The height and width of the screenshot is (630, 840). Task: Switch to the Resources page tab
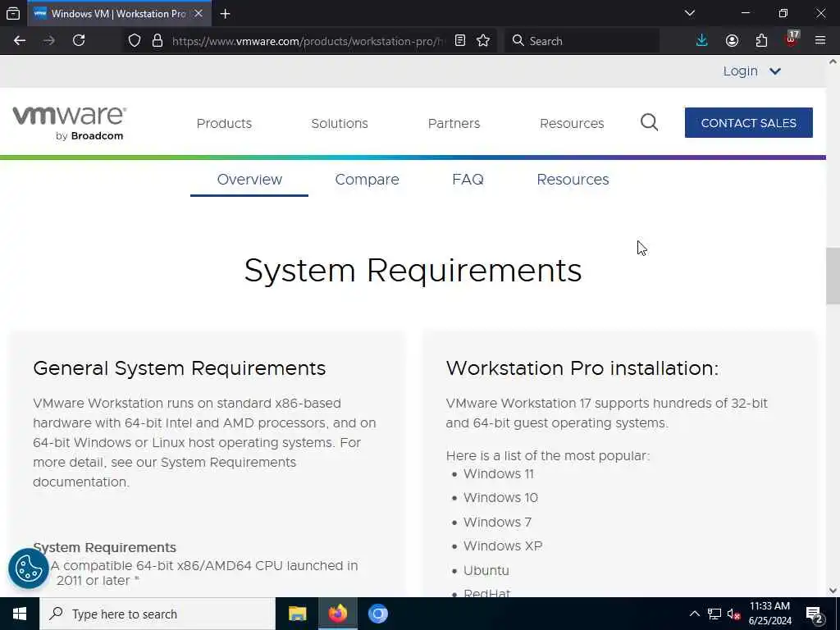point(573,180)
